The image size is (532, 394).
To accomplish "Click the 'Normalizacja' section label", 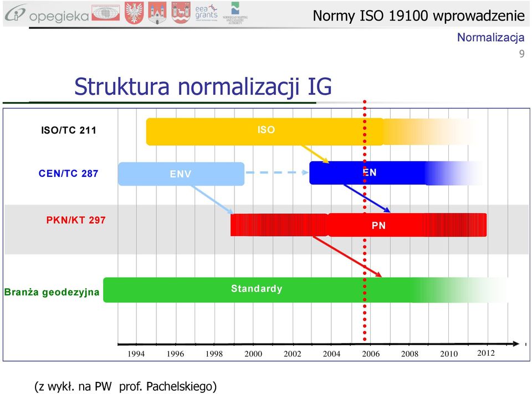I will (490, 37).
